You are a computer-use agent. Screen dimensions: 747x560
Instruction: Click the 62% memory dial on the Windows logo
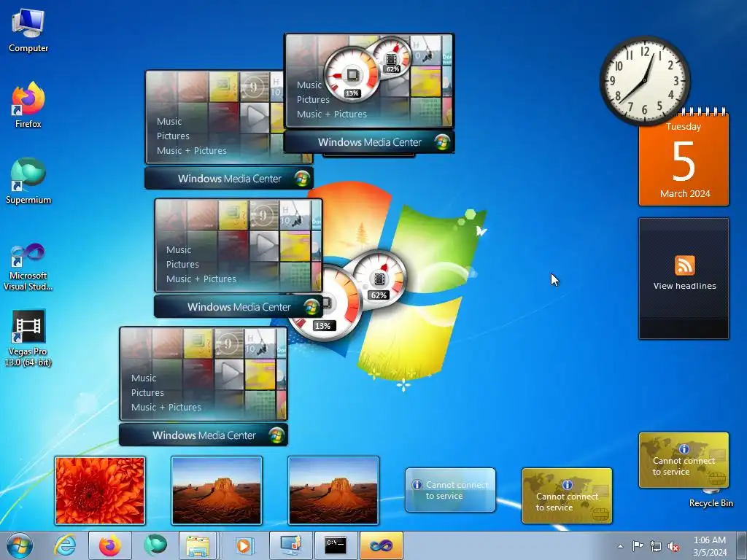(379, 278)
